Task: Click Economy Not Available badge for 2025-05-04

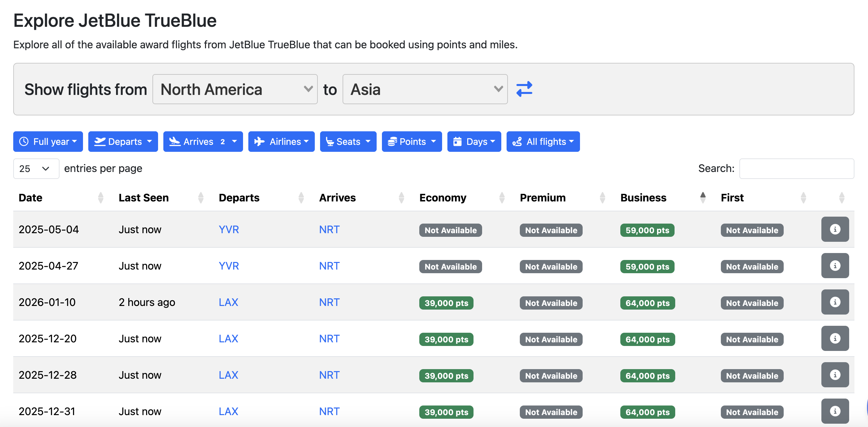Action: point(450,230)
